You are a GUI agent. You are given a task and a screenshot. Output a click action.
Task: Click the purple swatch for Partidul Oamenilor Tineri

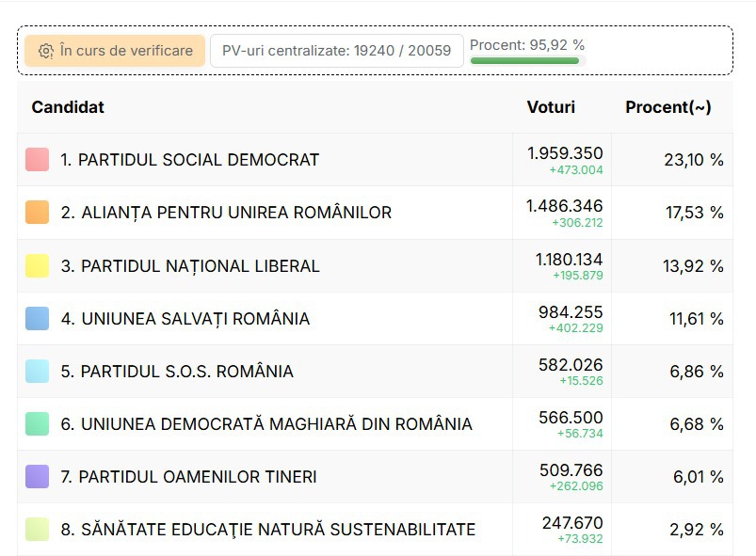point(37,476)
